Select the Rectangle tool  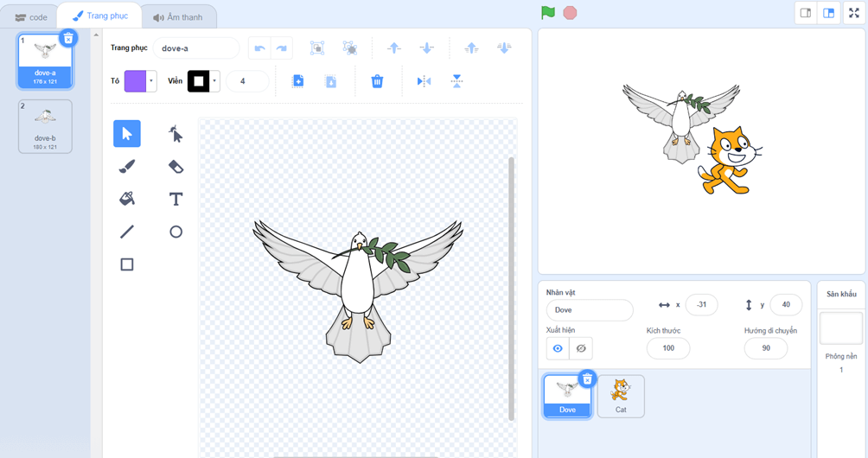point(127,264)
